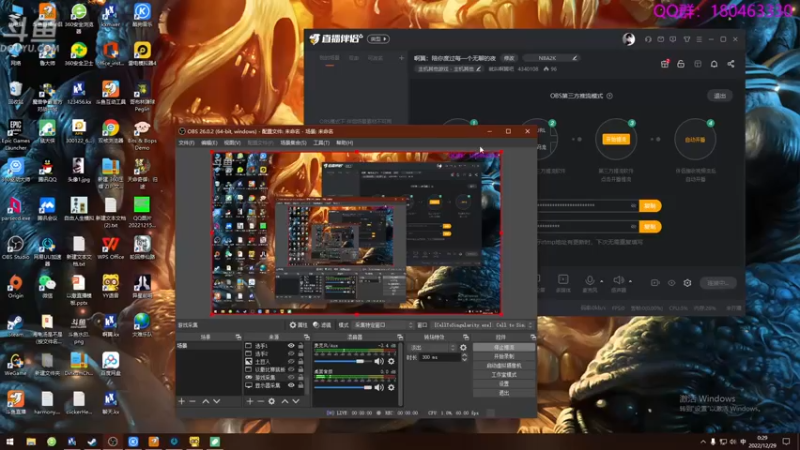Image resolution: width=800 pixels, height=450 pixels.
Task: Toggle the lock on the display capture source
Action: 301,385
